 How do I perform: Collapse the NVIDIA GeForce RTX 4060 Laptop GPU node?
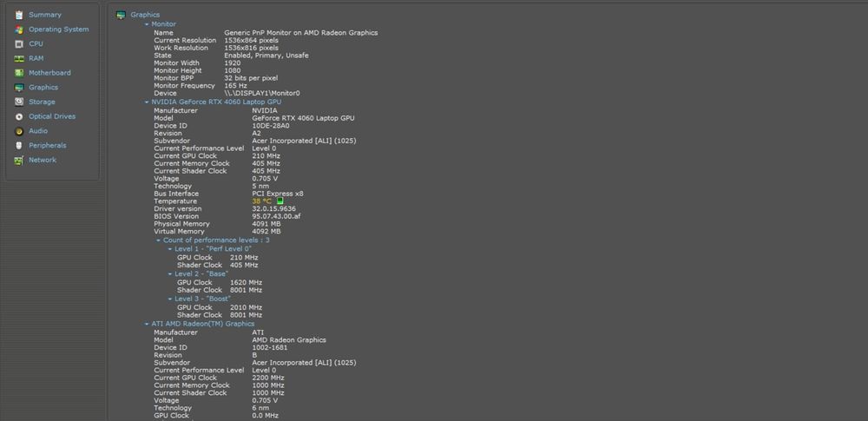point(147,102)
